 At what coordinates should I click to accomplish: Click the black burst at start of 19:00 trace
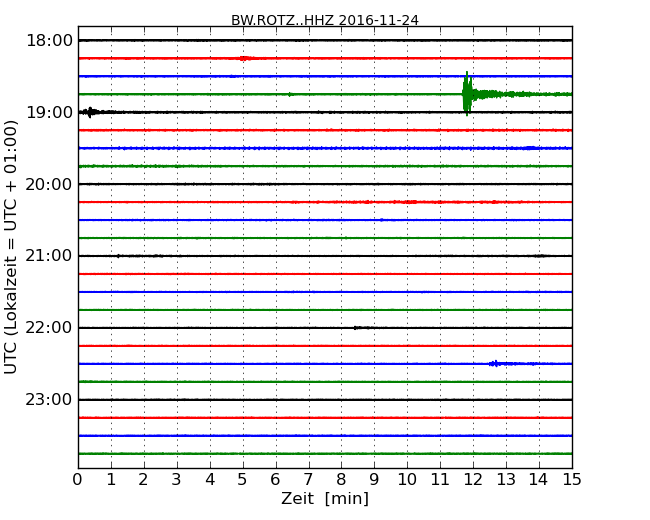tap(90, 112)
